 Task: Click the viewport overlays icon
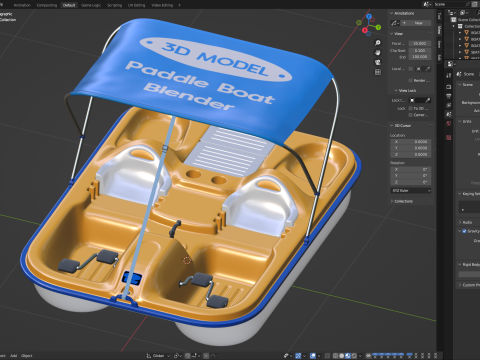[313, 356]
